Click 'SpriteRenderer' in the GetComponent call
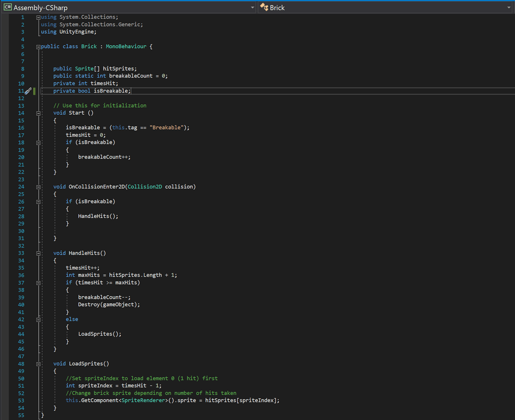This screenshot has width=515, height=420. click(143, 400)
